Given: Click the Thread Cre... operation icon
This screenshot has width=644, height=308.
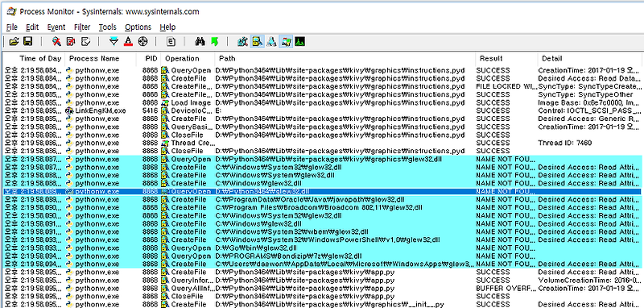Looking at the screenshot, I should point(165,143).
